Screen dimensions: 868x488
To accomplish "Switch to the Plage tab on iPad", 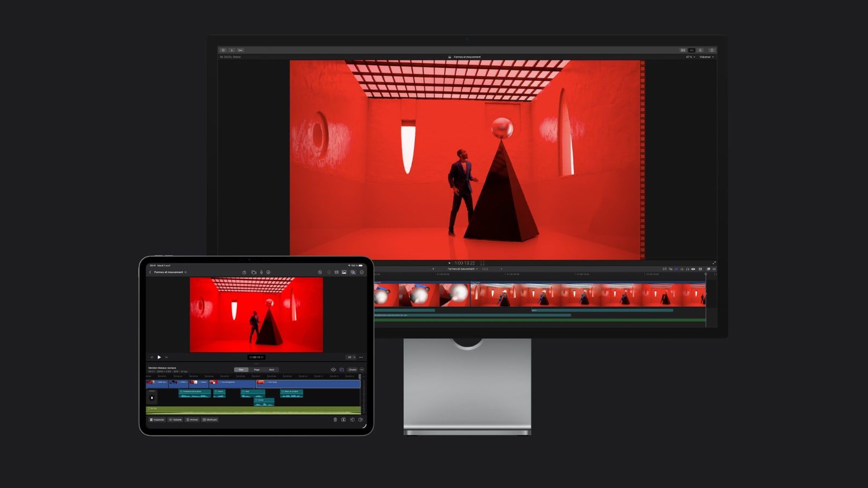I will pyautogui.click(x=256, y=370).
